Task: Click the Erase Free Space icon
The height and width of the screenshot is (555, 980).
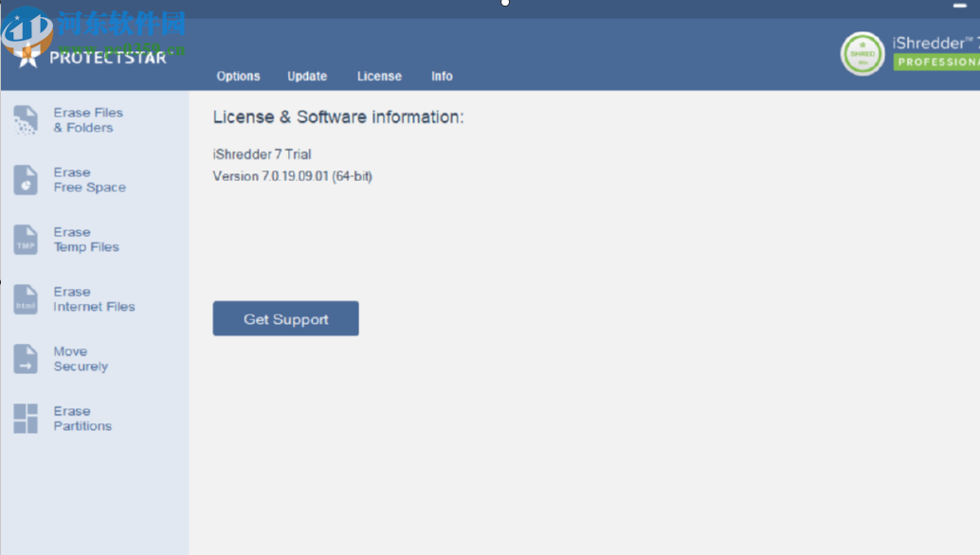Action: tap(26, 180)
